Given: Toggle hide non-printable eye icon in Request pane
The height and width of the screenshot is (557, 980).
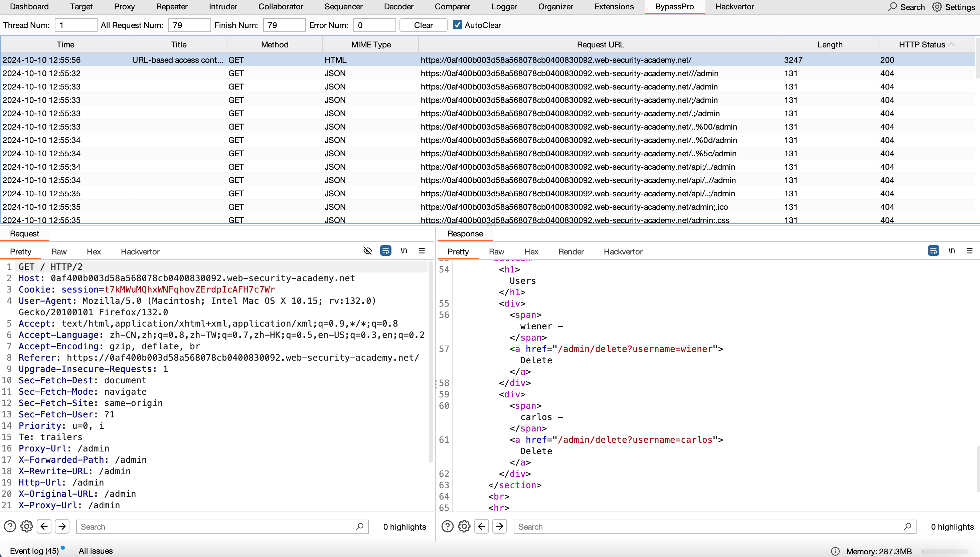Looking at the screenshot, I should (367, 250).
